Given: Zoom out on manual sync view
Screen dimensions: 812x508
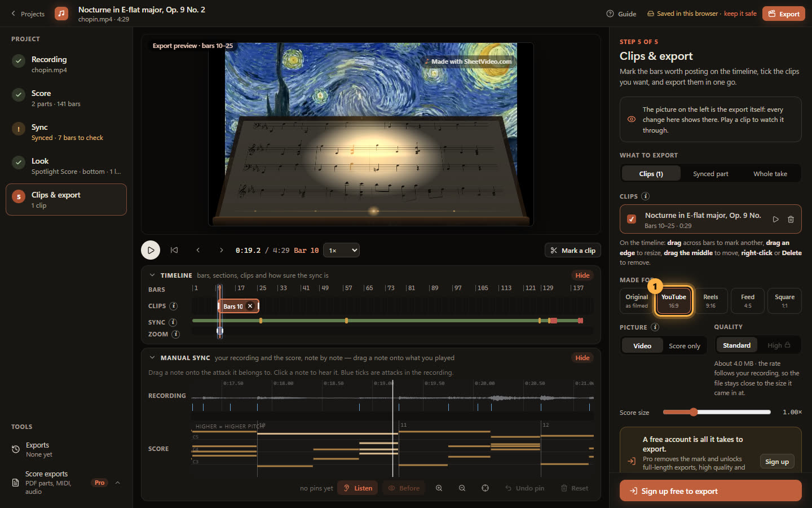Looking at the screenshot, I should point(462,488).
